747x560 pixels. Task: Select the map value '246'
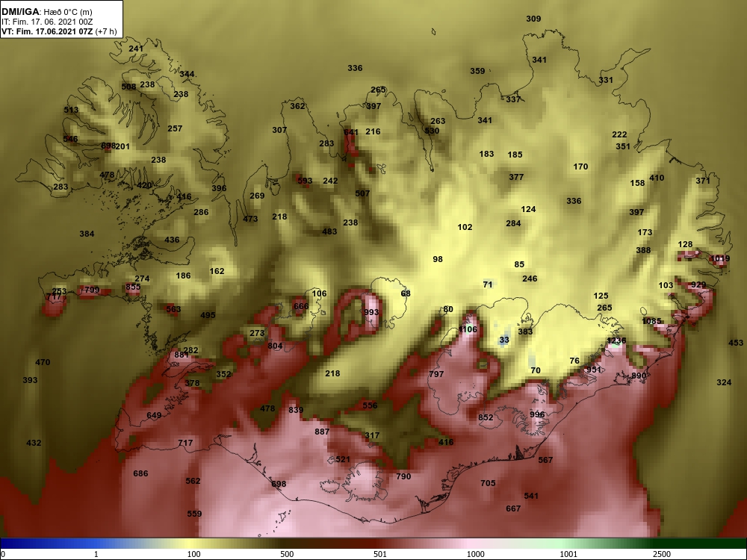(530, 279)
